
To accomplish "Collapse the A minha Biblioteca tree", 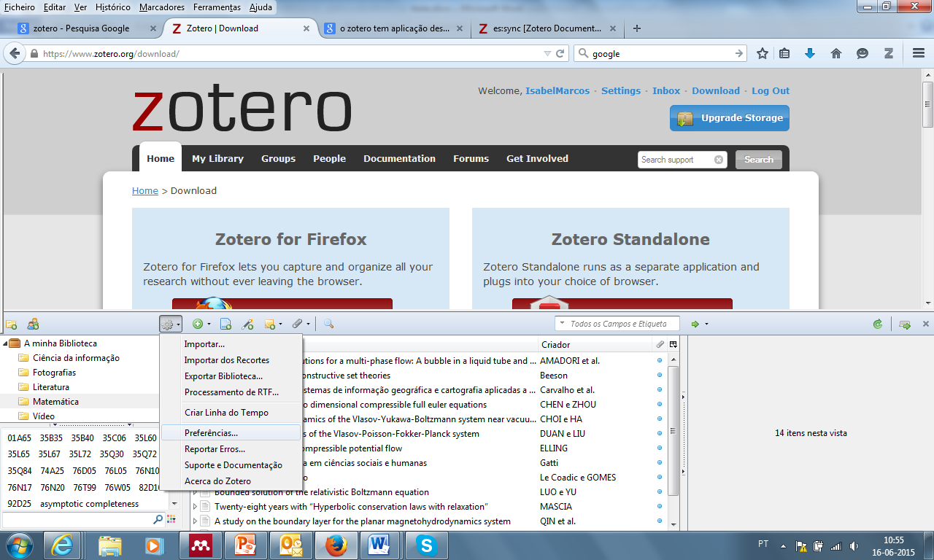I will 6,343.
